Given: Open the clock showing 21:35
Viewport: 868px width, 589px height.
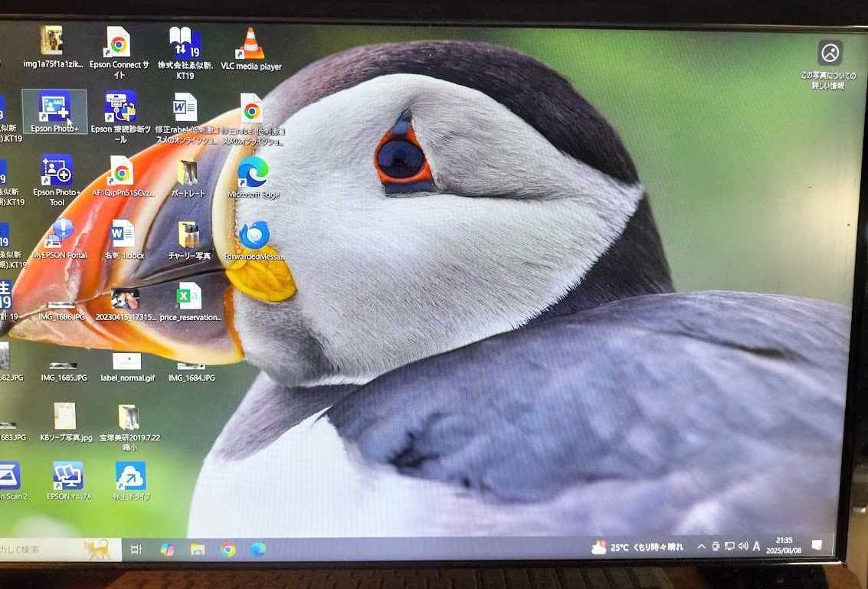Looking at the screenshot, I should (784, 545).
